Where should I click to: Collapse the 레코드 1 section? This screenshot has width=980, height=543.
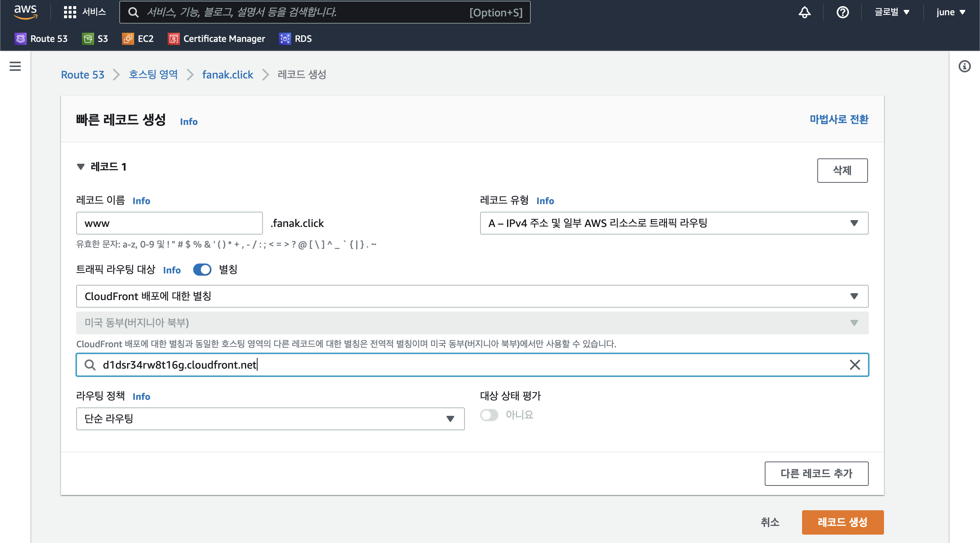click(80, 167)
